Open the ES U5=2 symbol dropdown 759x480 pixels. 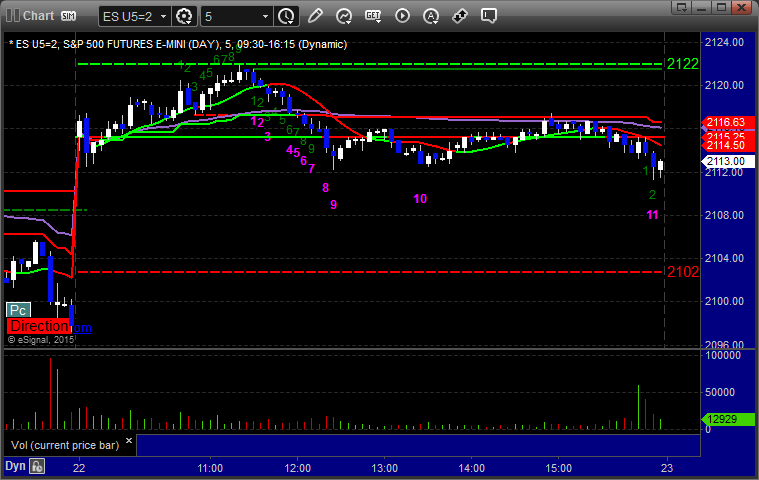(135, 16)
